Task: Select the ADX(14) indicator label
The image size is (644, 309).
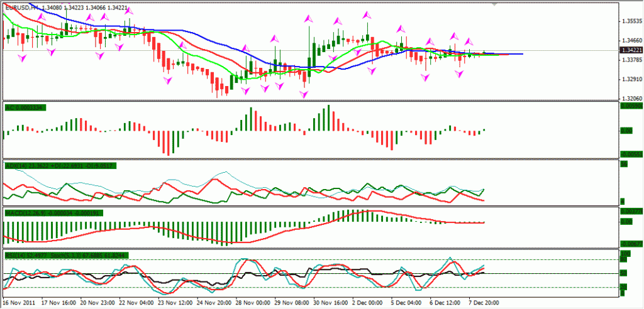Action: pos(60,166)
